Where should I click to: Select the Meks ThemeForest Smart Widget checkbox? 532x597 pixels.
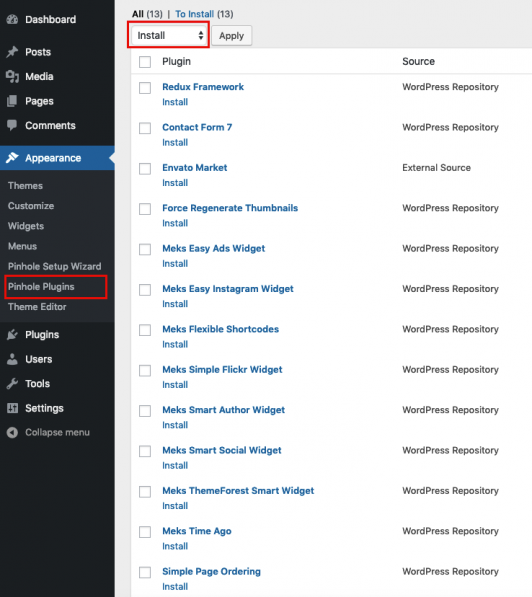(145, 491)
